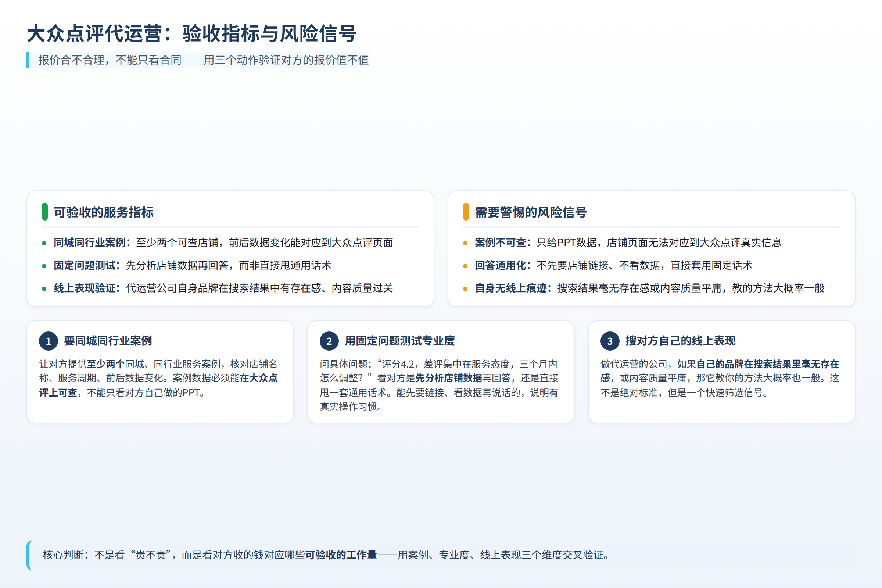882x588 pixels.
Task: Click the subtitle starting 报价合不合理
Action: [204, 60]
